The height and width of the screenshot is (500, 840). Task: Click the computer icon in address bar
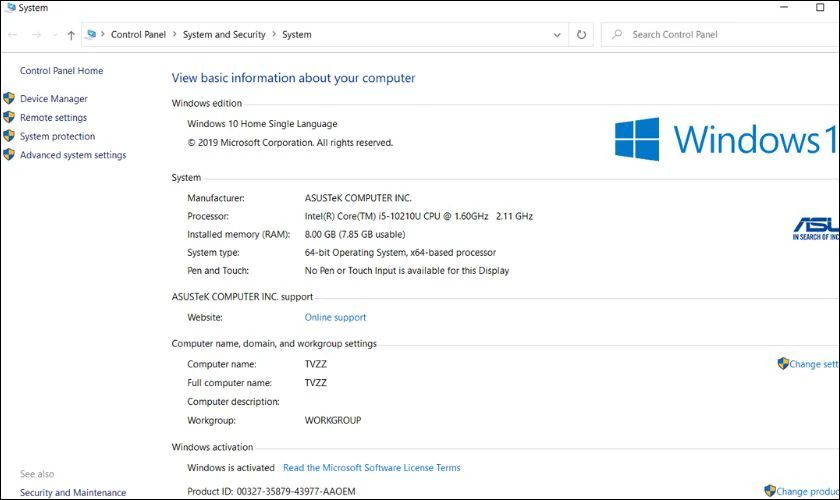[x=91, y=34]
